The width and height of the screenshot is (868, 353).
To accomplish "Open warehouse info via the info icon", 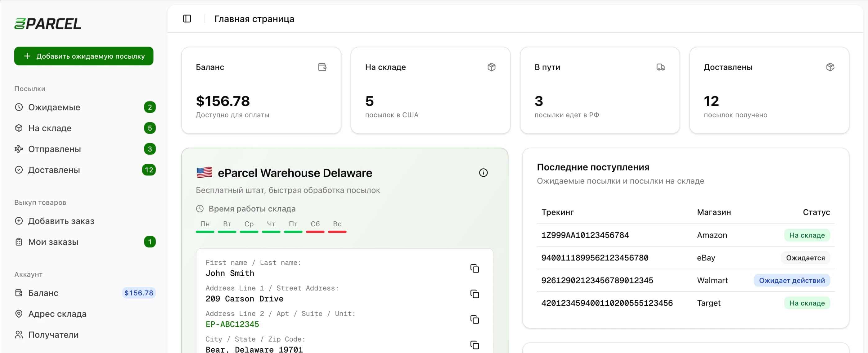I will point(484,172).
